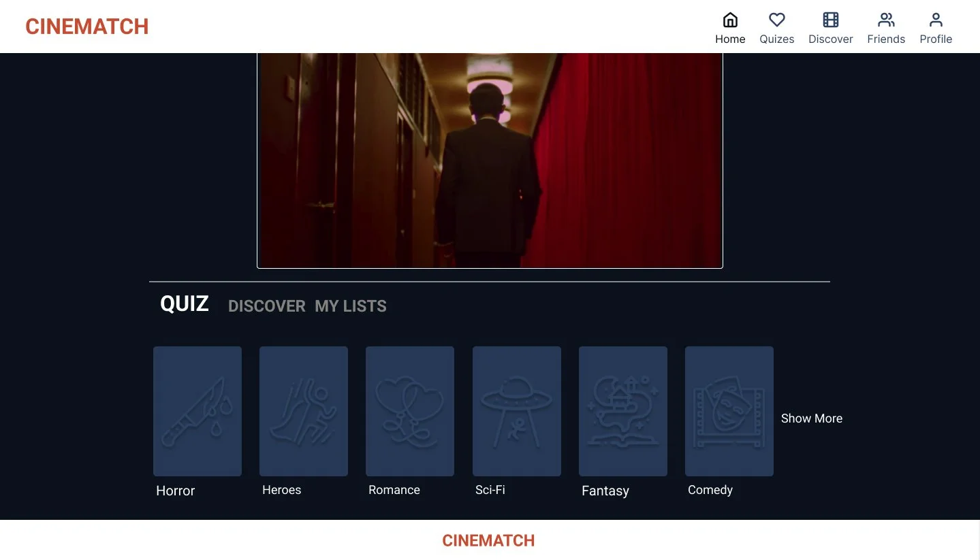
Task: Pick the Comedy mask quiz card
Action: (x=729, y=411)
